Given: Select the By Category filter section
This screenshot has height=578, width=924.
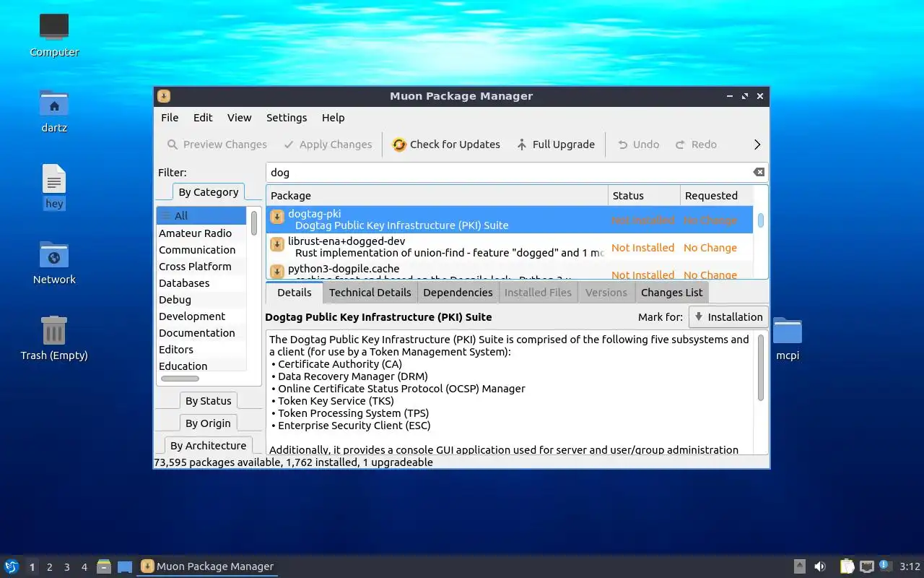Looking at the screenshot, I should [209, 192].
